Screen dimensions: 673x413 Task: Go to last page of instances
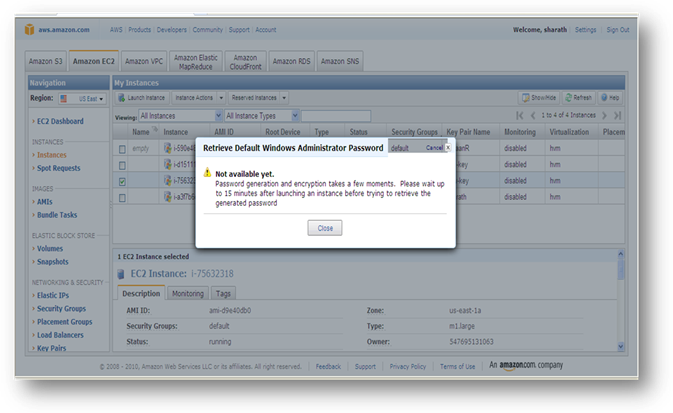[618, 115]
